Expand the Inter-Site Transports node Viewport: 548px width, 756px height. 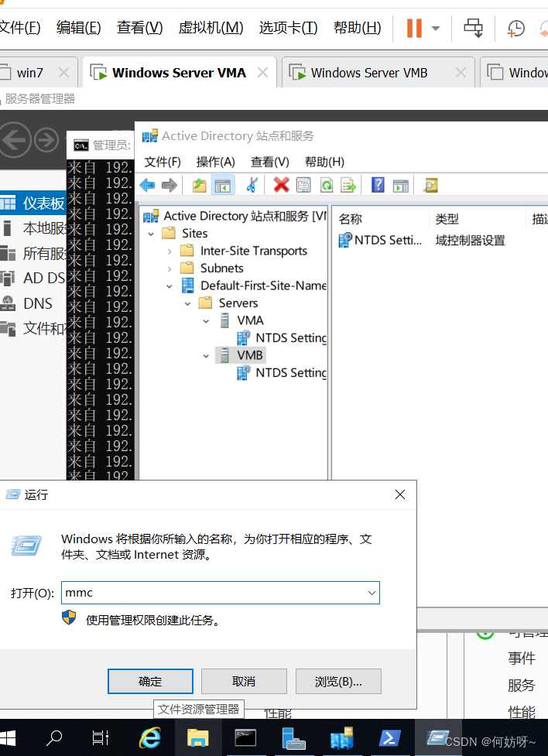click(170, 251)
